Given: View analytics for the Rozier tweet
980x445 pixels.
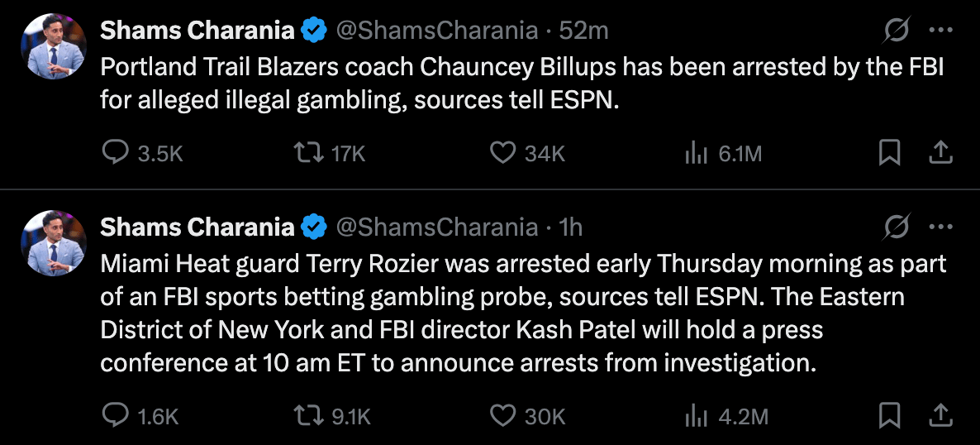Looking at the screenshot, I should point(692,416).
